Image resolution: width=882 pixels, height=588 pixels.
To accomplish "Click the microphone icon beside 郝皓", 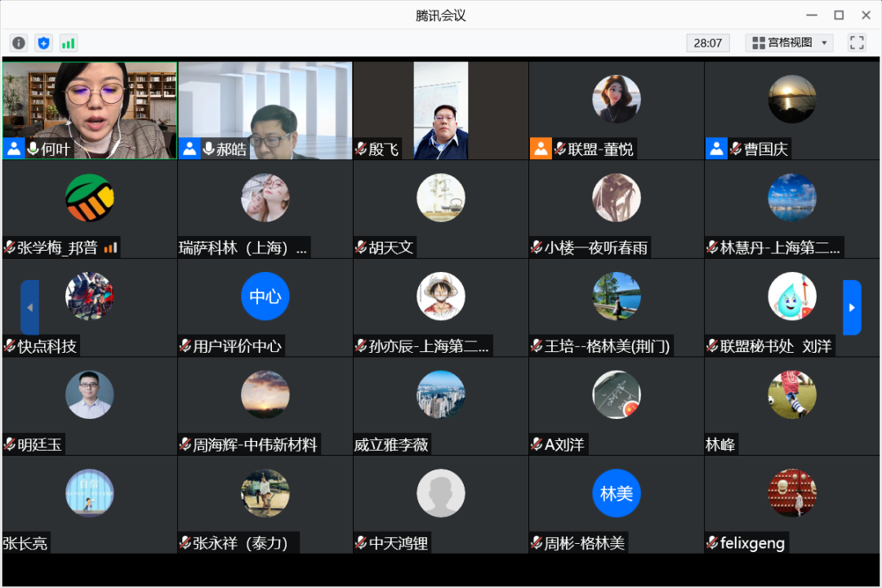I will 208,149.
